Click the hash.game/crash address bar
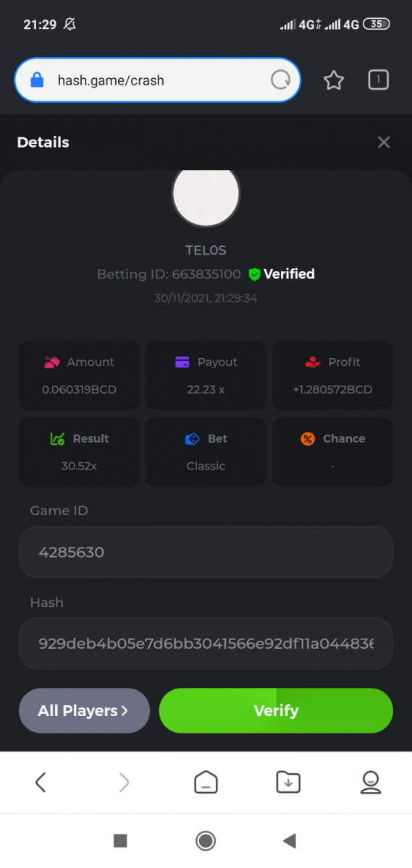Screen dimensions: 412x868 [157, 80]
